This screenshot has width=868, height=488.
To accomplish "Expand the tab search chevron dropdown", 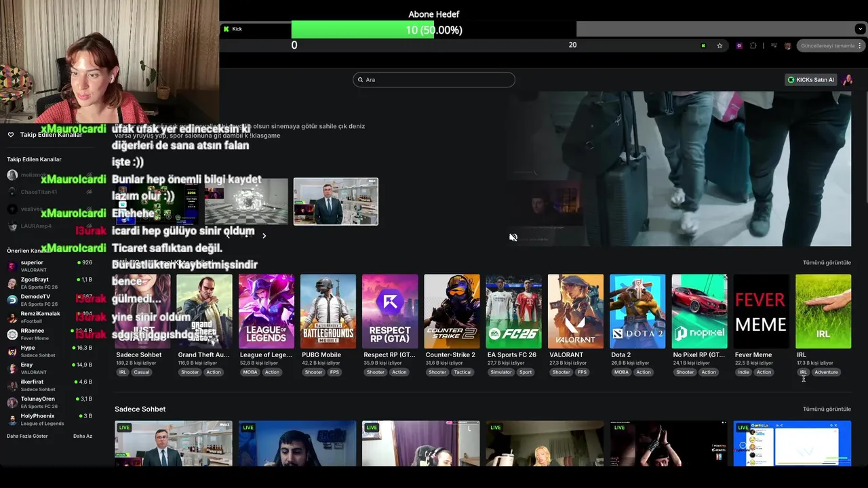I will [861, 29].
